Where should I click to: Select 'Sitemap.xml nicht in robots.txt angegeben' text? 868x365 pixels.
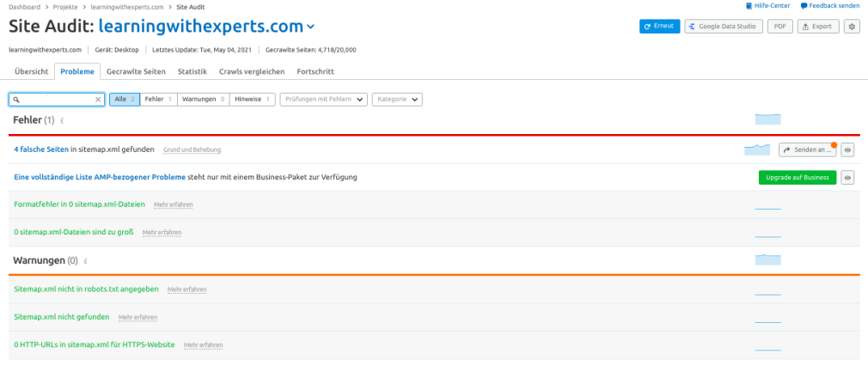pos(86,289)
